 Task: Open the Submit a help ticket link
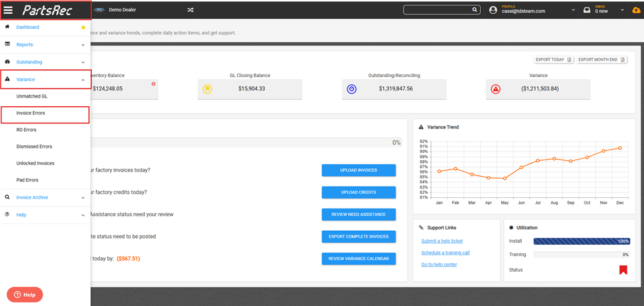coord(442,241)
